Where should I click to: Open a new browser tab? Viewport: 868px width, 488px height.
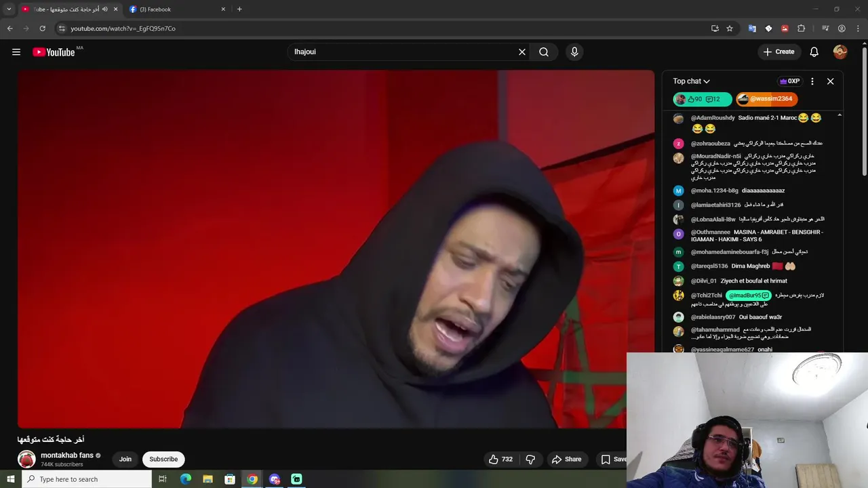(239, 9)
